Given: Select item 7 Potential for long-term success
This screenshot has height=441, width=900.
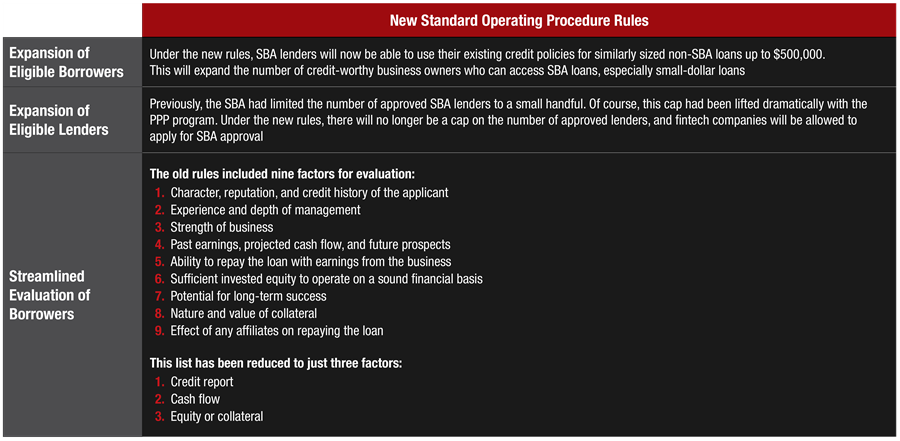Looking at the screenshot, I should 240,296.
